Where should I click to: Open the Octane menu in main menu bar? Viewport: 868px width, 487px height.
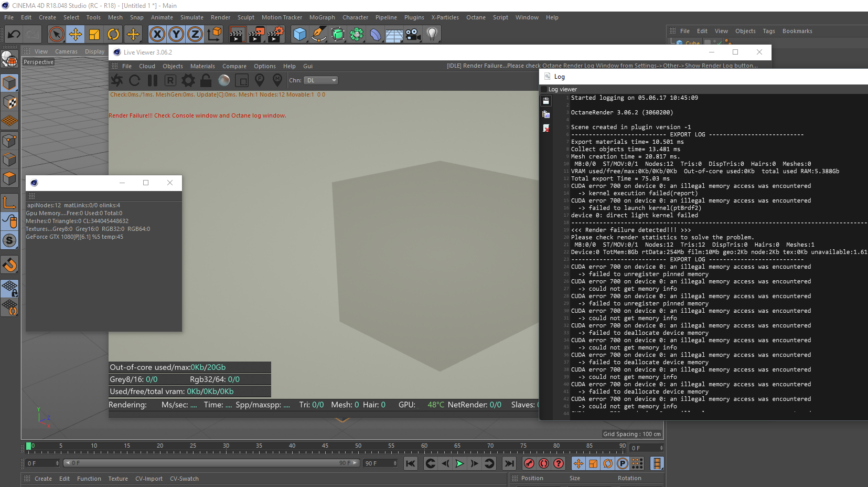pyautogui.click(x=476, y=17)
